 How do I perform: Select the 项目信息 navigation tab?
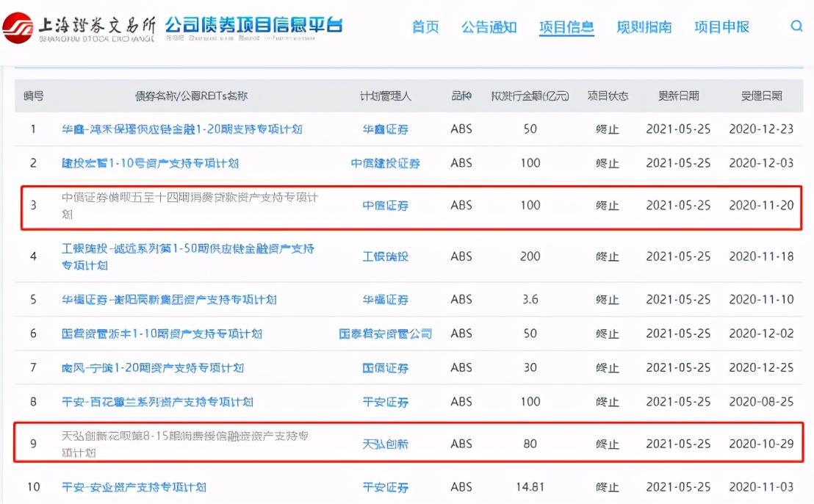tap(566, 26)
